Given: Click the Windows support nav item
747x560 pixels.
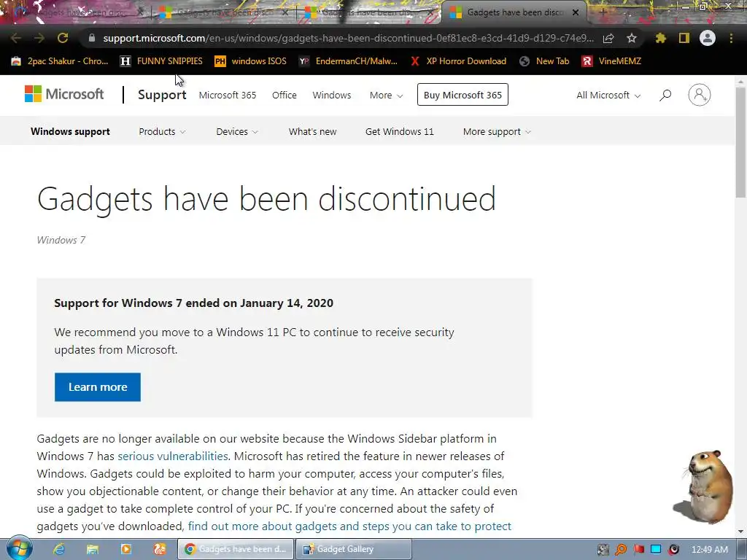Looking at the screenshot, I should click(x=70, y=132).
